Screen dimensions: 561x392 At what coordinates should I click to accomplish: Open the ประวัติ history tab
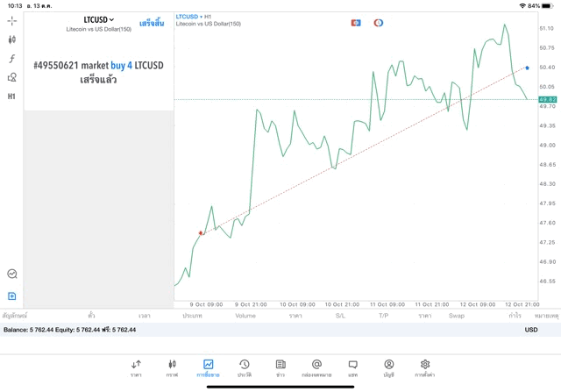pos(244,367)
